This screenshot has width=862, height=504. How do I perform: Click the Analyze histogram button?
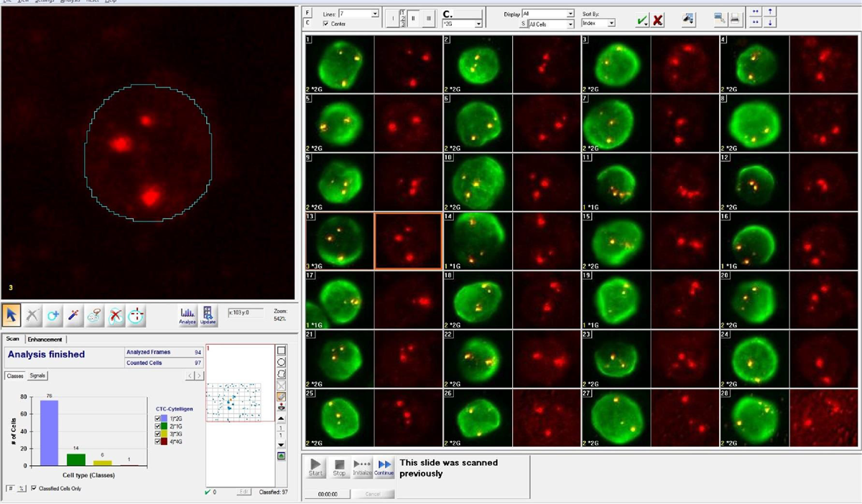click(187, 315)
